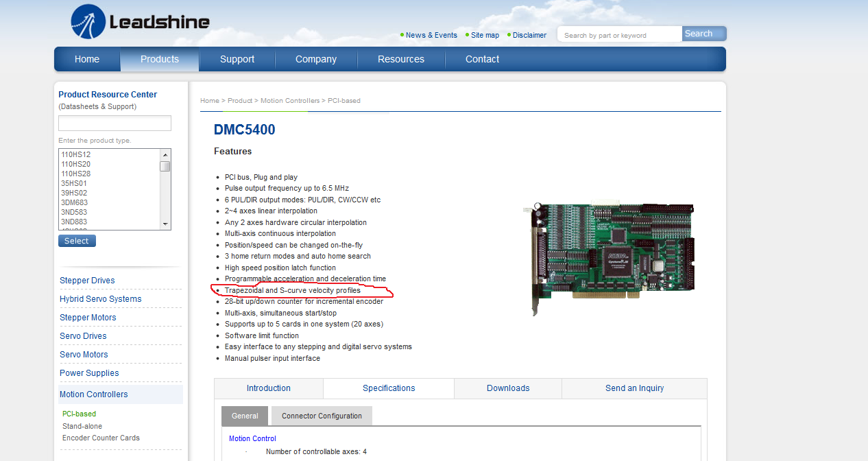Open PCI-based subcategory in sidebar
This screenshot has height=461, width=868.
coord(80,414)
